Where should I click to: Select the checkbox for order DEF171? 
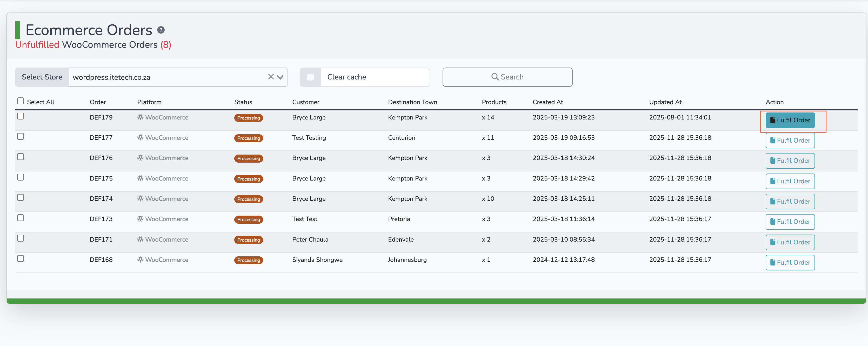coord(21,238)
